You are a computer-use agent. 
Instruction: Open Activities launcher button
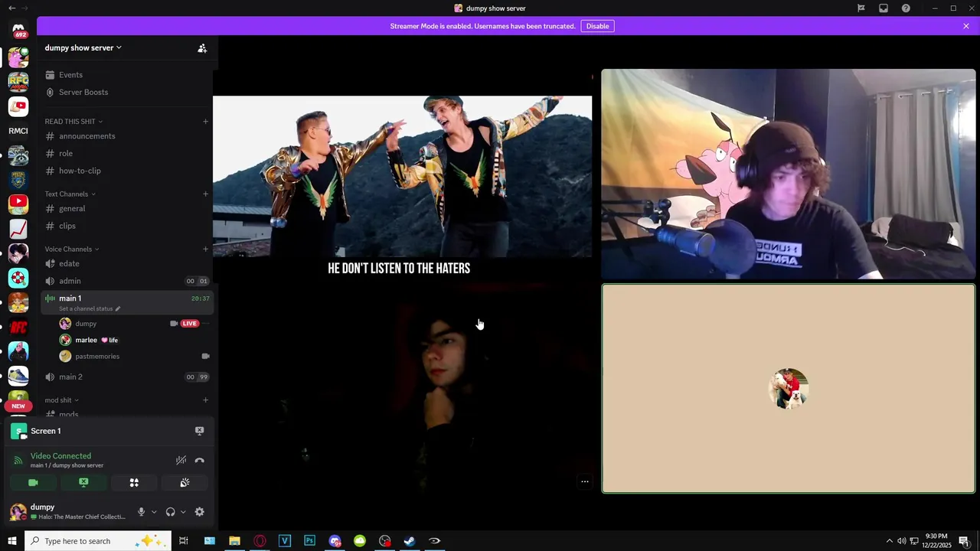pos(134,482)
